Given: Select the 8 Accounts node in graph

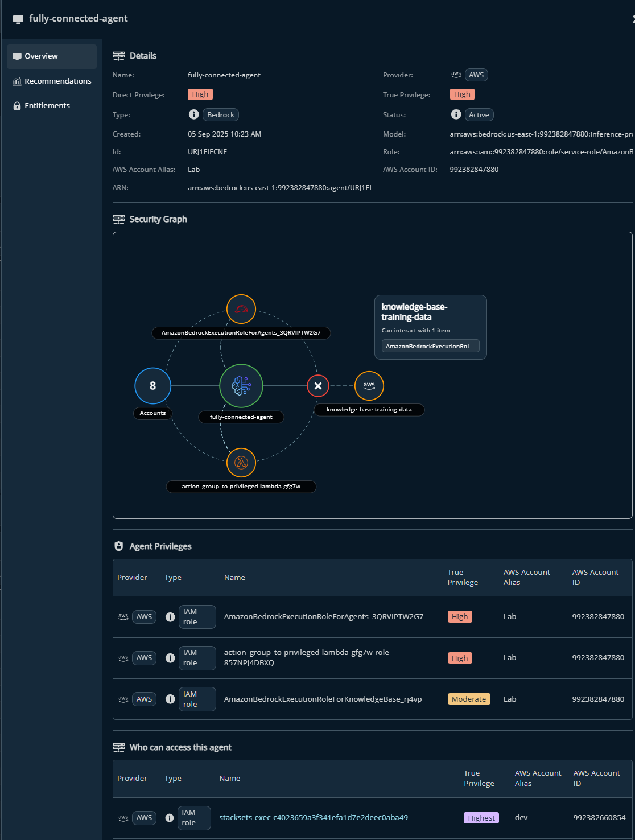Looking at the screenshot, I should coord(152,386).
